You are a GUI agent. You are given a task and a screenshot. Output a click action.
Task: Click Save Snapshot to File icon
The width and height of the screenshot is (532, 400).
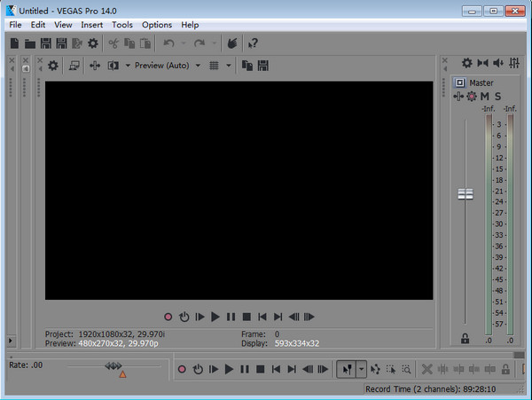[262, 65]
